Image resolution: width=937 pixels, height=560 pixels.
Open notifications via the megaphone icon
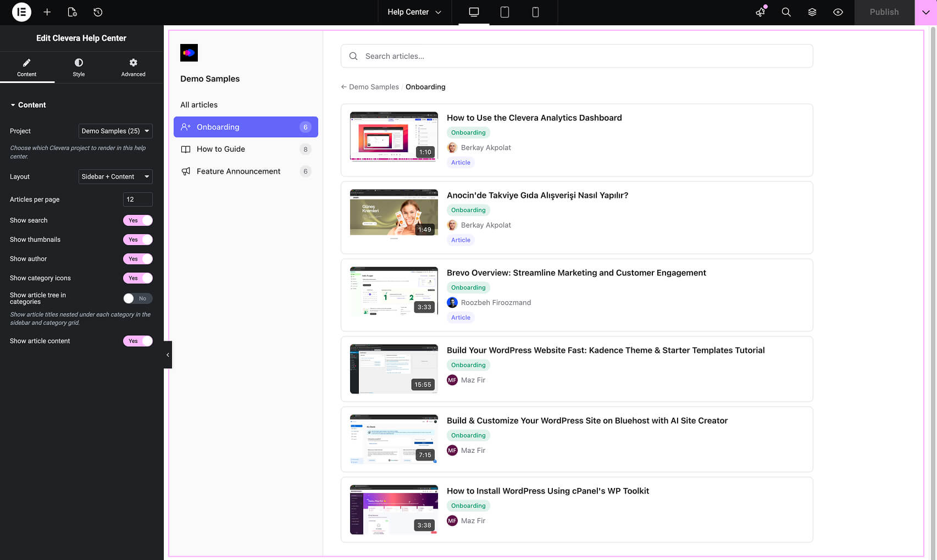click(760, 12)
